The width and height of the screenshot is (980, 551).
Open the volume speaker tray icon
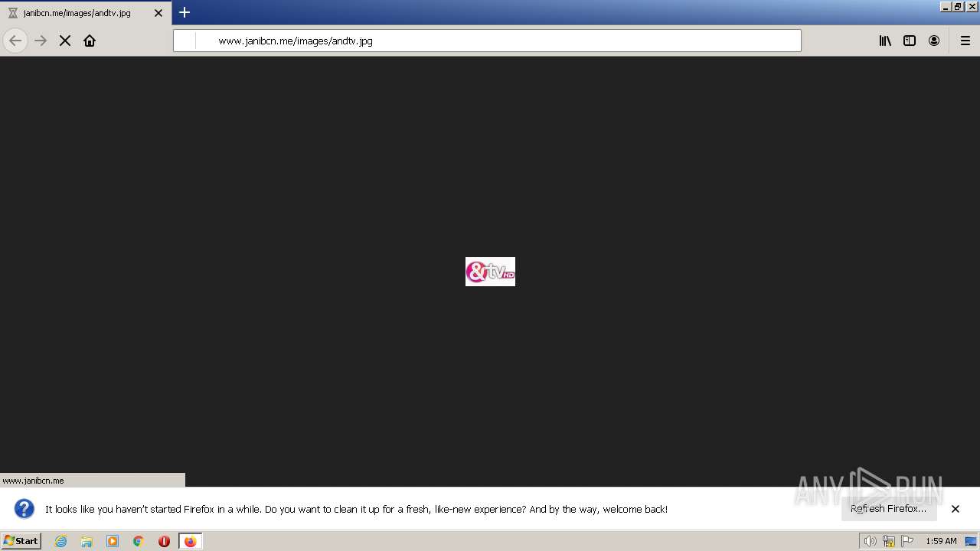pos(870,541)
